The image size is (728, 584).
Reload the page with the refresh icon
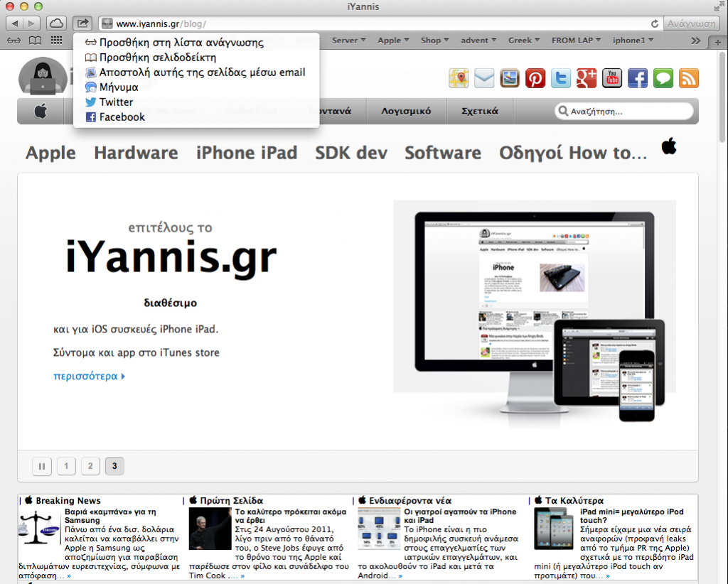tap(655, 23)
